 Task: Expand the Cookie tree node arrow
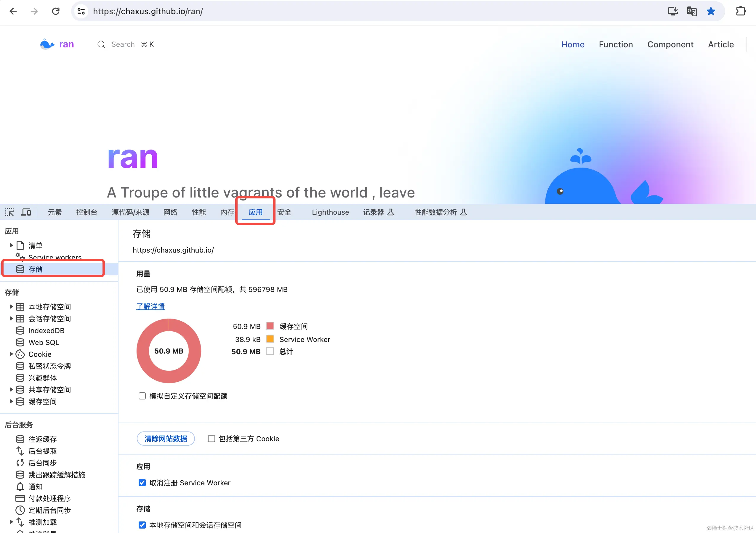click(x=11, y=354)
